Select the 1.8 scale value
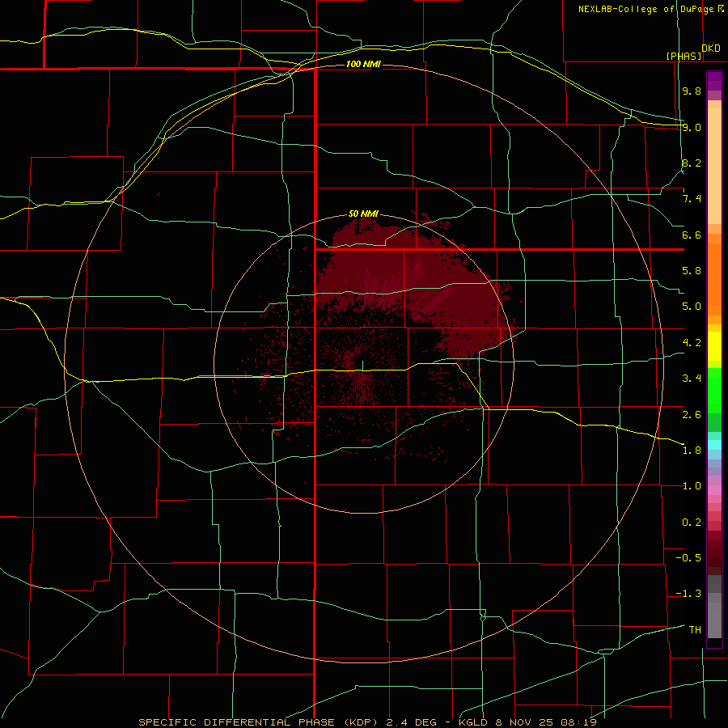728x728 pixels. pos(692,451)
